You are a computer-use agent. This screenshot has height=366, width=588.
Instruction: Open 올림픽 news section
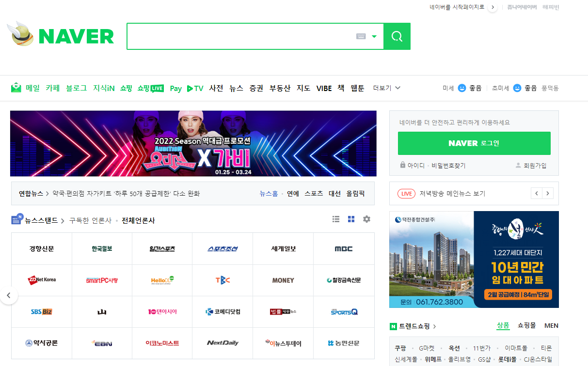click(x=355, y=194)
